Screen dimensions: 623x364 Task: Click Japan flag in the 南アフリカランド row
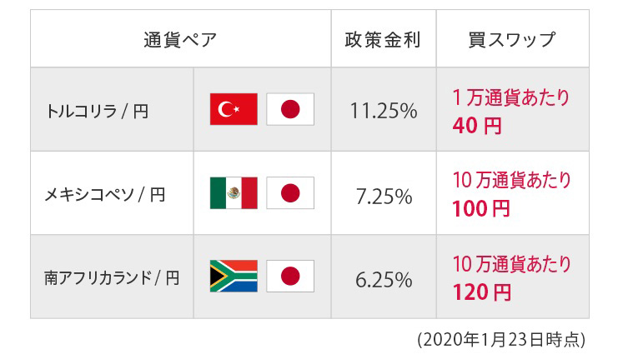(289, 277)
